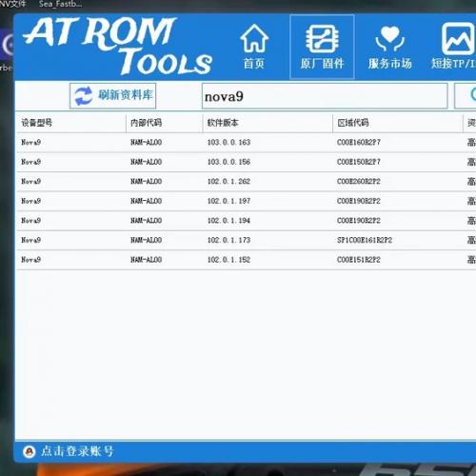Select row with version 102.0.1.262
This screenshot has width=476, height=476.
[x=246, y=182]
